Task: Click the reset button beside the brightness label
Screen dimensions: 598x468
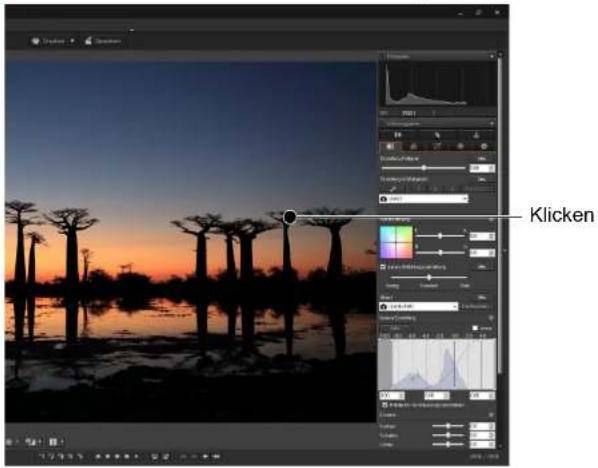Action: tap(482, 158)
